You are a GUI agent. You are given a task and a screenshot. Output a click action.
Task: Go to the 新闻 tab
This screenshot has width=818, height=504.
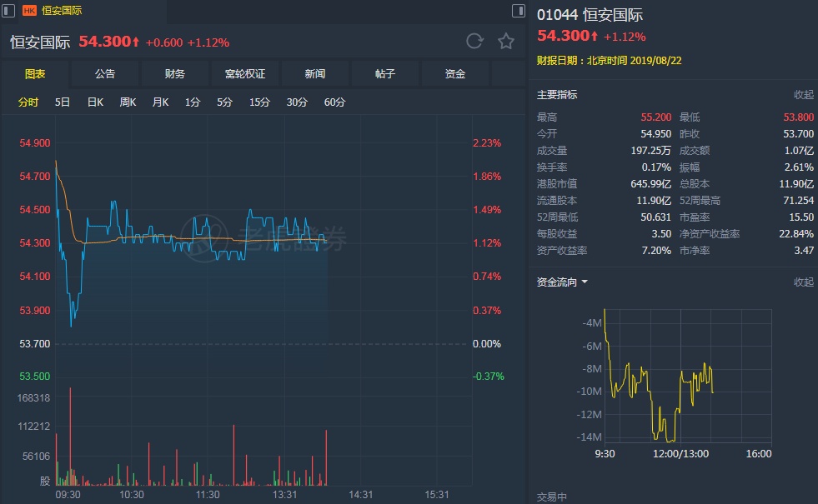point(315,74)
